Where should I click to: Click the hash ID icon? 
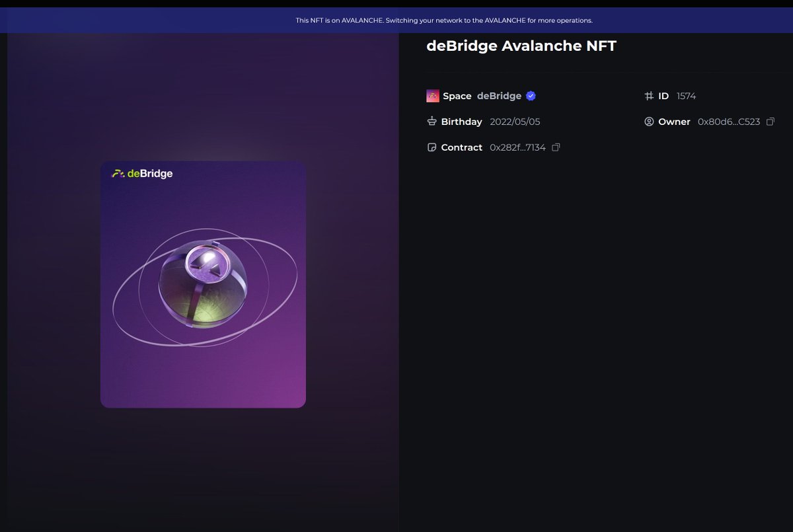pos(649,96)
